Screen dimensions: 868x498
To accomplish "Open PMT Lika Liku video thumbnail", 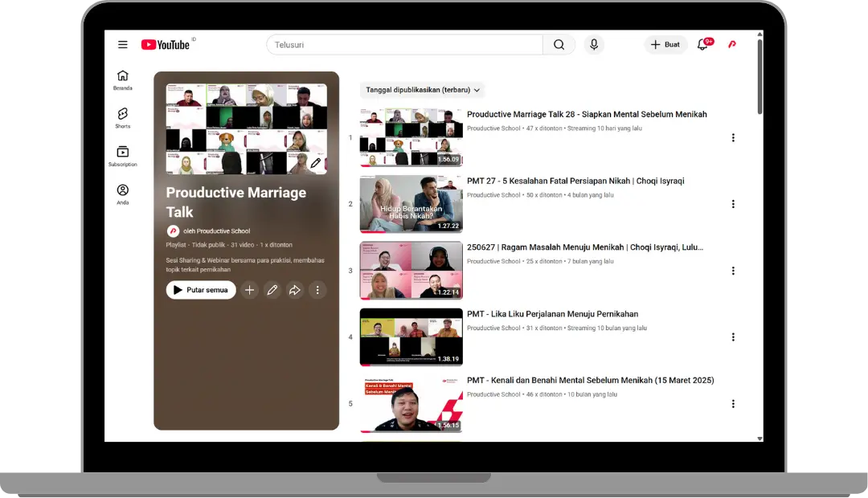I will (x=411, y=337).
